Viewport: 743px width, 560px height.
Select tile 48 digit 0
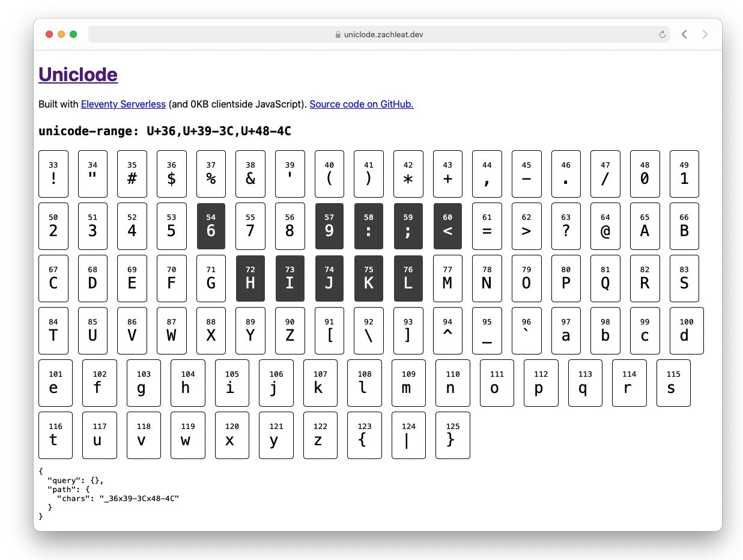pyautogui.click(x=644, y=174)
